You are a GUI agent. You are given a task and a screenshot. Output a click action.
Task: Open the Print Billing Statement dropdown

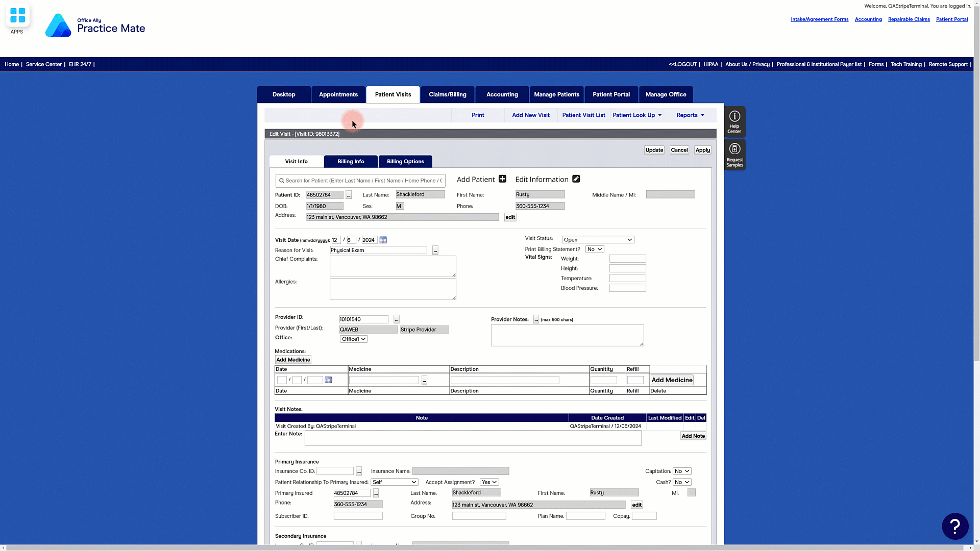coord(595,249)
